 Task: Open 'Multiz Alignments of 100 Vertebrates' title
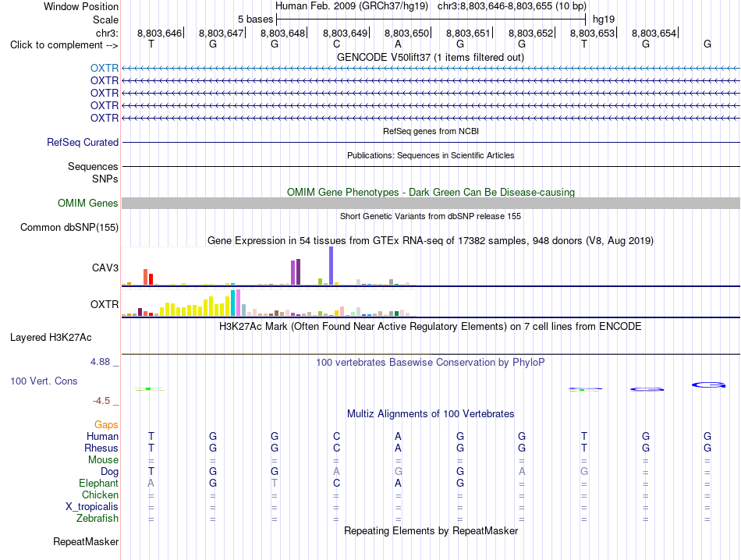(x=431, y=414)
